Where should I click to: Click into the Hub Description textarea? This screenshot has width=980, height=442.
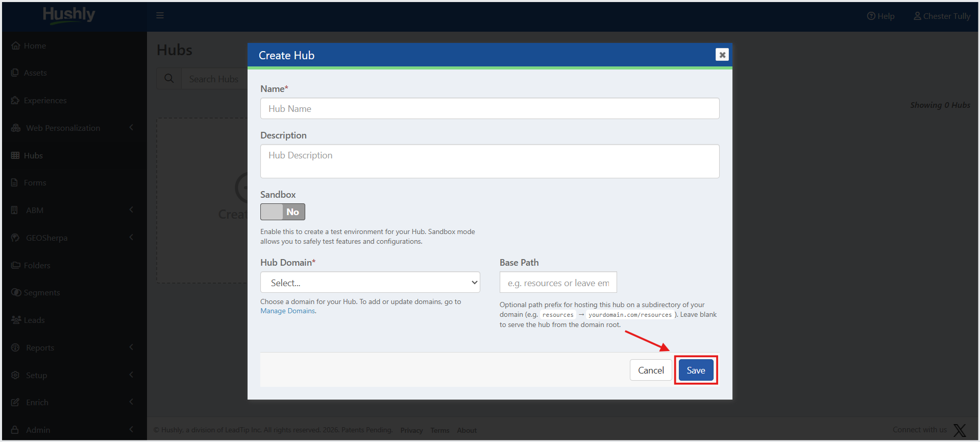click(x=489, y=161)
